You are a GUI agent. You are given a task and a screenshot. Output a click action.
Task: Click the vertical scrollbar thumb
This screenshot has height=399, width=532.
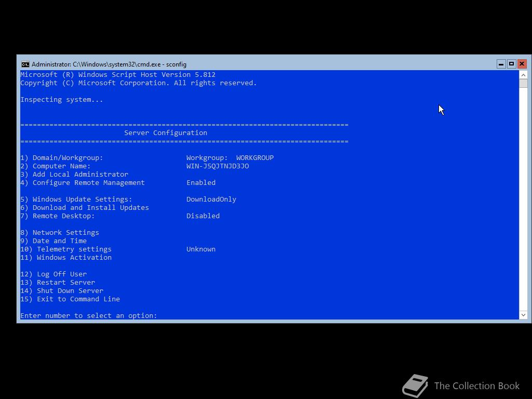[x=523, y=84]
